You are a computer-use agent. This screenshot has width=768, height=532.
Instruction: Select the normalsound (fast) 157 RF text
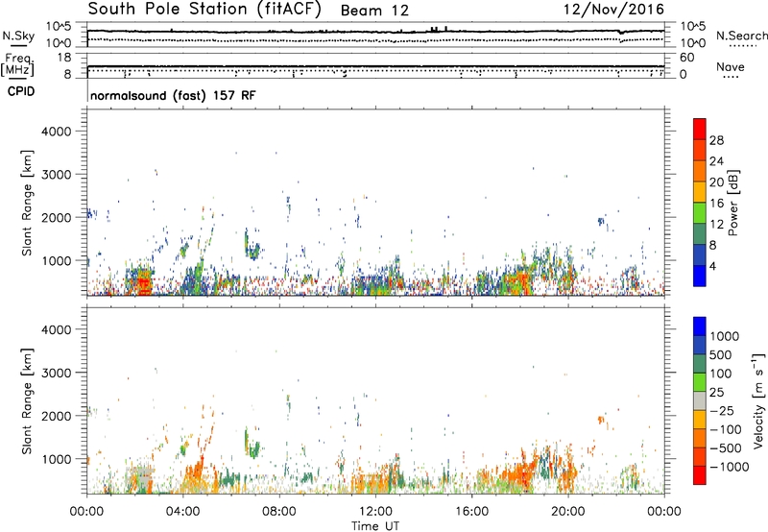(x=173, y=95)
